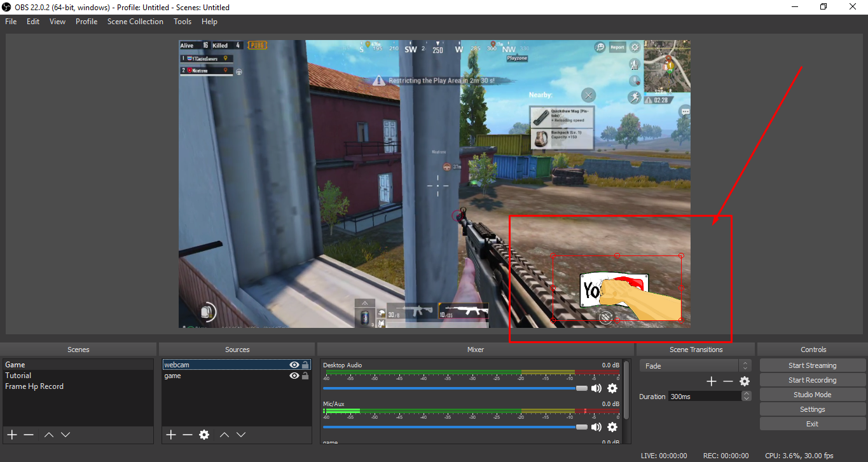
Task: Click the LIVE: 00:00:00 status
Action: [x=664, y=456]
